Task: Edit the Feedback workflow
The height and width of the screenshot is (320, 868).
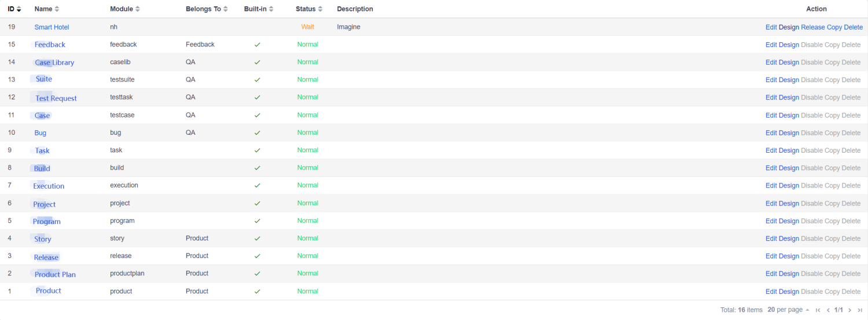Action: 771,45
